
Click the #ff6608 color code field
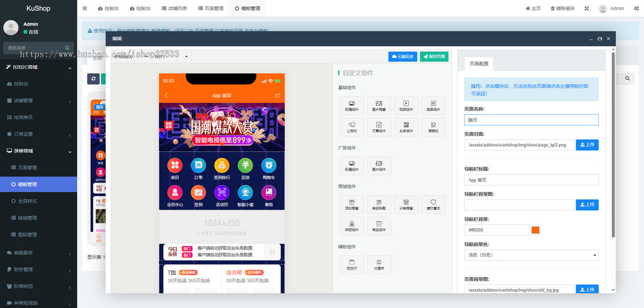point(496,230)
